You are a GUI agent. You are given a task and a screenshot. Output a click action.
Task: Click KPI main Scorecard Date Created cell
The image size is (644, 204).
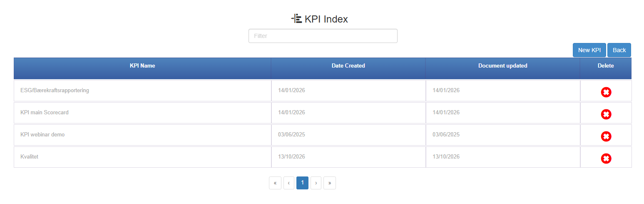[x=348, y=113]
